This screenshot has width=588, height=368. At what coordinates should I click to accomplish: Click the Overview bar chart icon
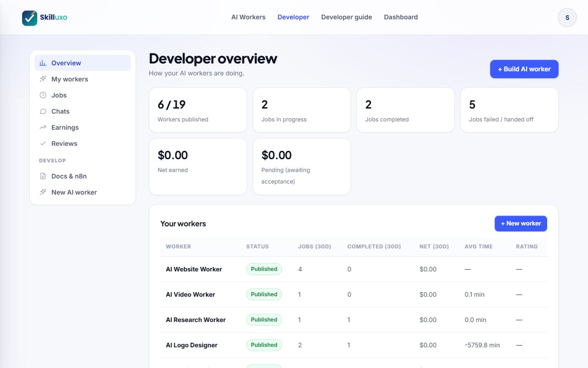click(x=43, y=63)
